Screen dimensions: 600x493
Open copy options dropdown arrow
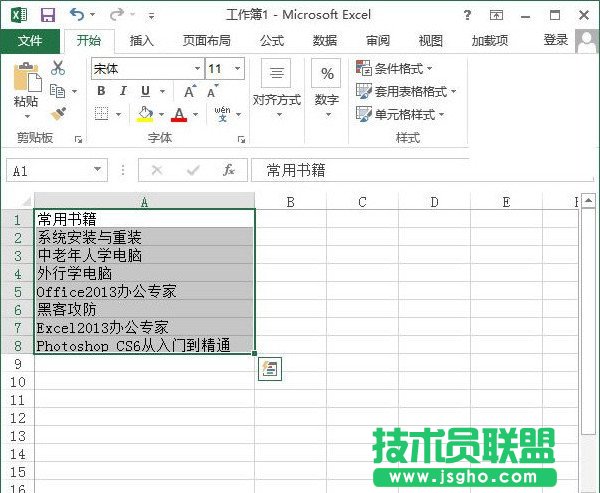click(74, 91)
